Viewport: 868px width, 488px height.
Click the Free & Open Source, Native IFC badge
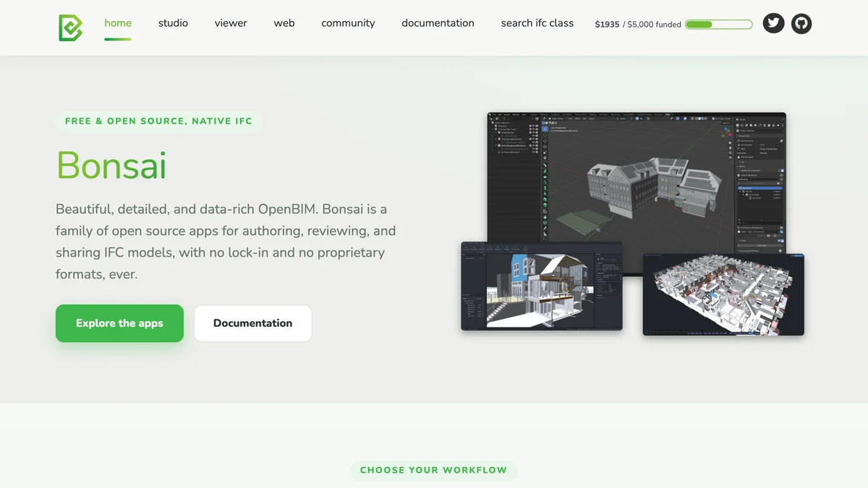click(x=158, y=121)
